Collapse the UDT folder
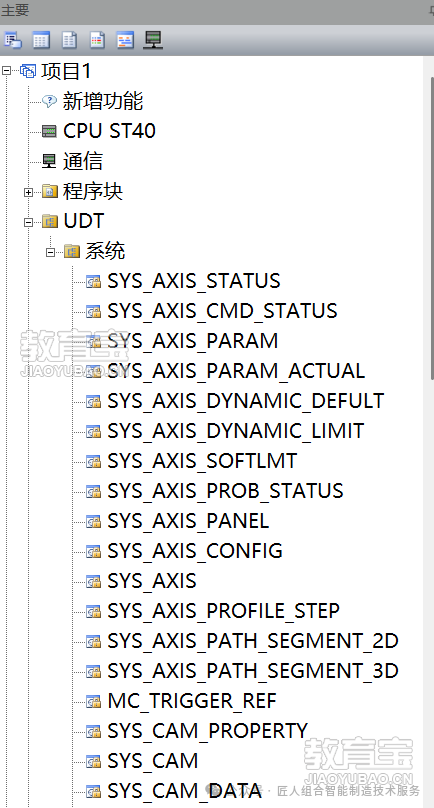 tap(28, 222)
